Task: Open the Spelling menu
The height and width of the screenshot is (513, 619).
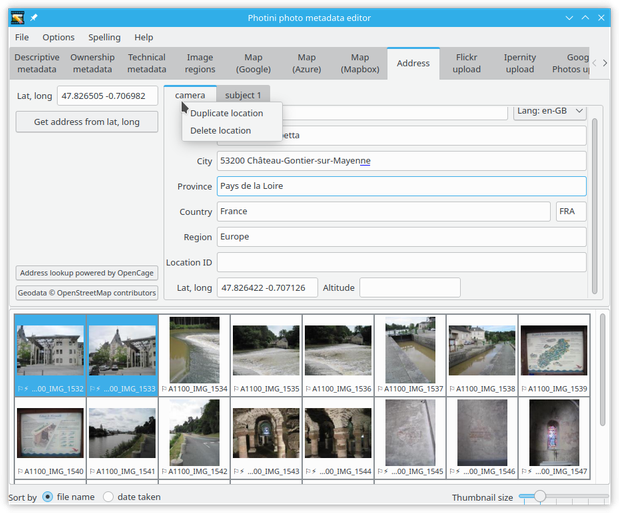Action: (x=104, y=37)
